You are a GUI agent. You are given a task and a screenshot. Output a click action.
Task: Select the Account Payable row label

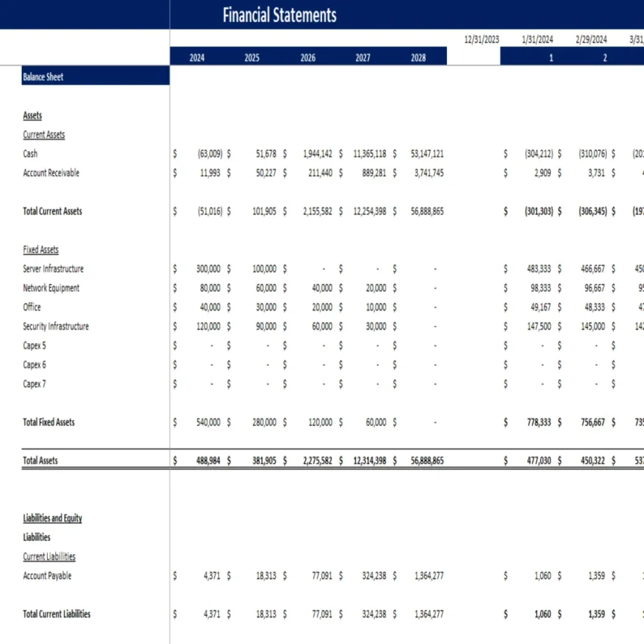click(x=48, y=575)
